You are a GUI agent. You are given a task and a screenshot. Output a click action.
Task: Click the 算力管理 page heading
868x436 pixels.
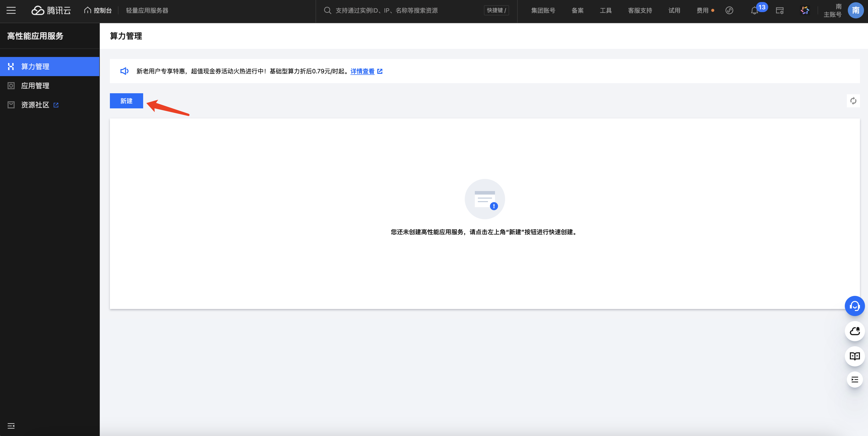click(126, 36)
